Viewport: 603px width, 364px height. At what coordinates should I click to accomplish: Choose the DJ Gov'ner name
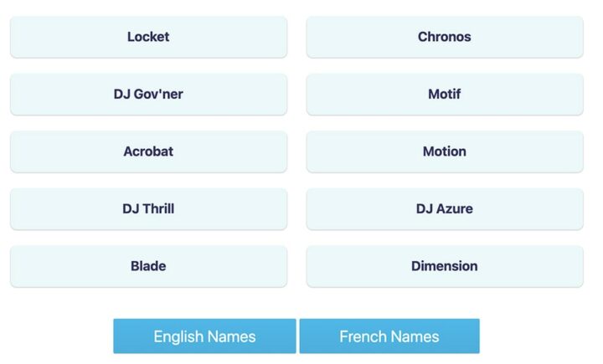coord(148,94)
